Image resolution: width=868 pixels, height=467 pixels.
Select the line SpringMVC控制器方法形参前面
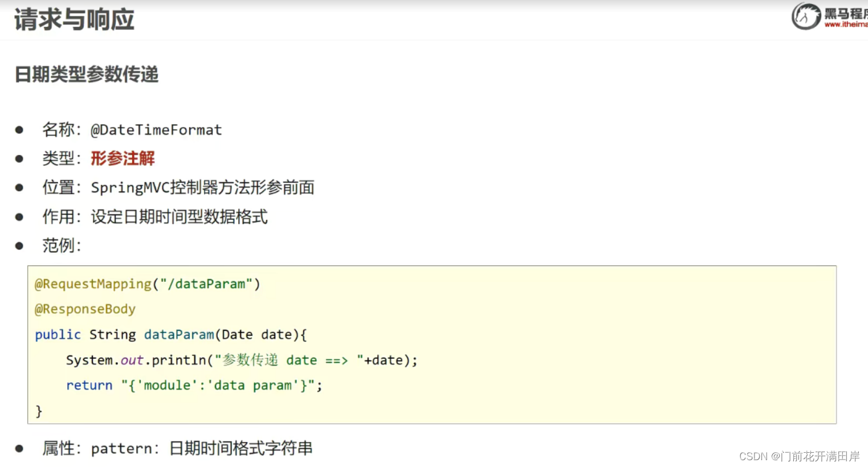(202, 188)
